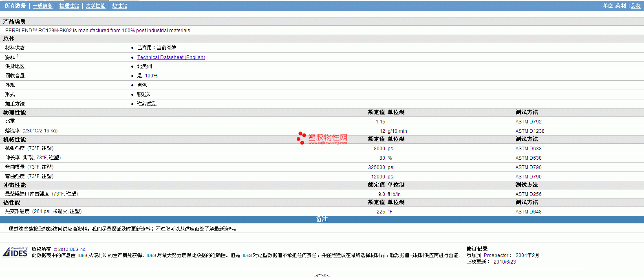This screenshot has width=644, height=277.
Task: Click the 修订记录 heading
Action: 477,249
